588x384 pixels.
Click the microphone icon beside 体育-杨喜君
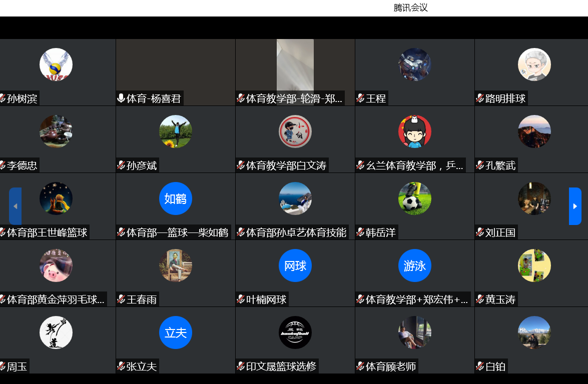(121, 98)
